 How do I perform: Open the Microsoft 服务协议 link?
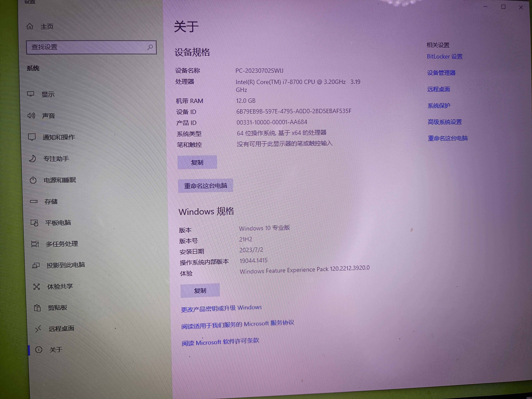[238, 325]
